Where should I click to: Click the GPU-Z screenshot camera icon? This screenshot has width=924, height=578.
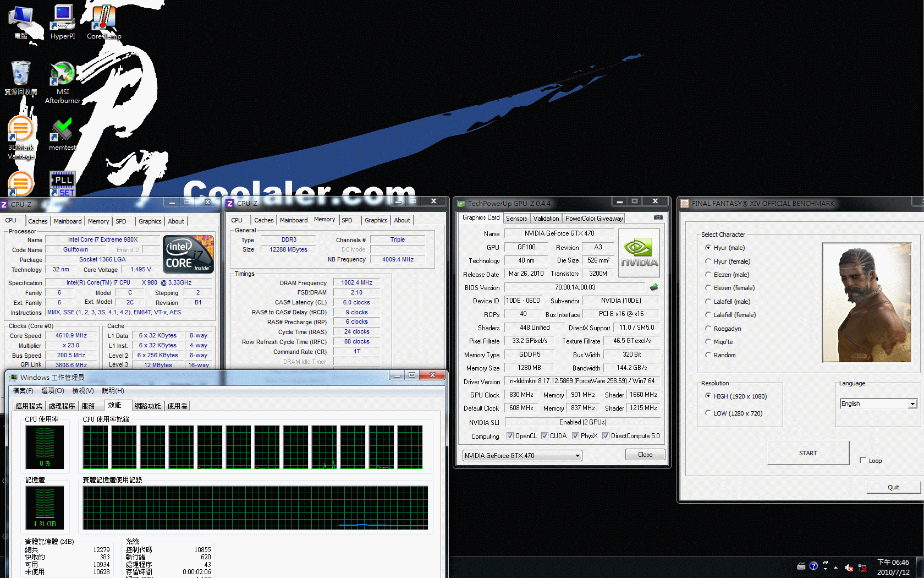(658, 217)
